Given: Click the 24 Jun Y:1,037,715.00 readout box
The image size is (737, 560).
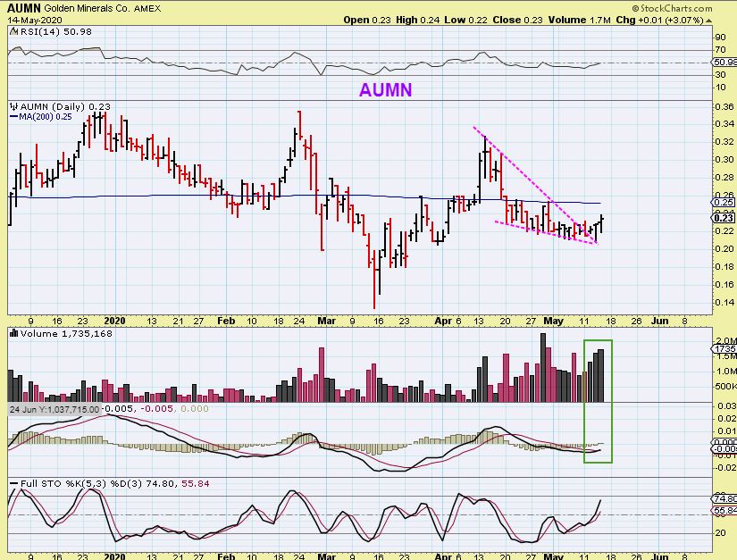Looking at the screenshot, I should (54, 409).
